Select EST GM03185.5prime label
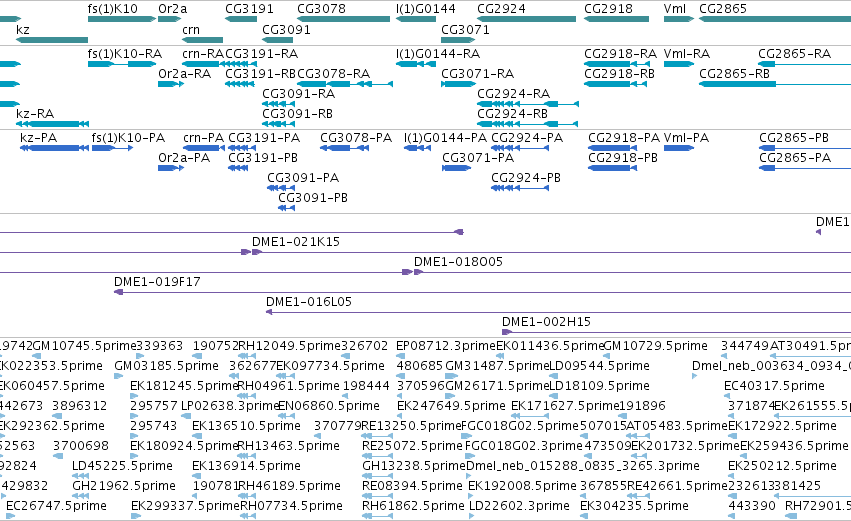The image size is (851, 521). tap(167, 366)
